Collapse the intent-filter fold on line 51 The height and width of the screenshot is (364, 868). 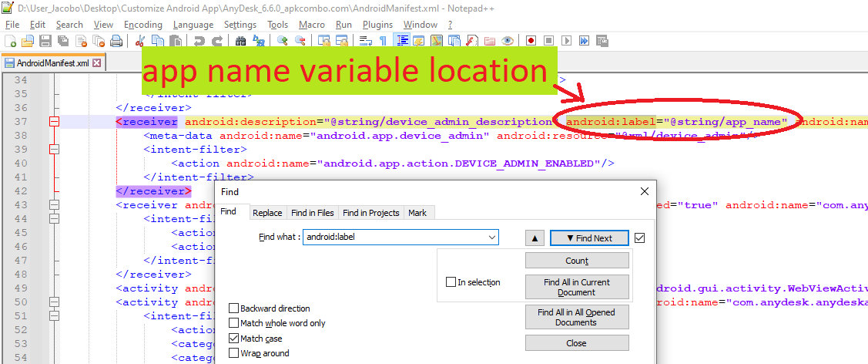[54, 316]
